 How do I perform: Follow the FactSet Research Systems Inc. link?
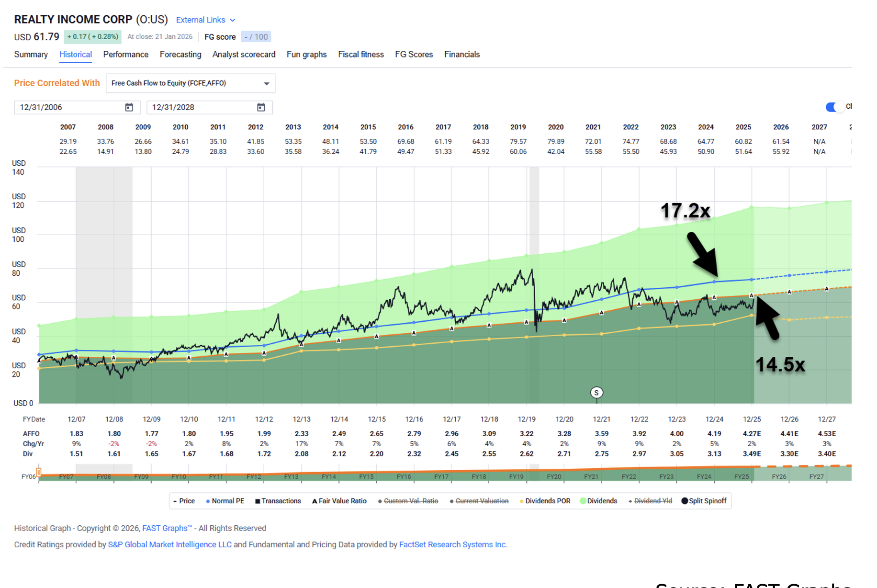click(x=453, y=544)
